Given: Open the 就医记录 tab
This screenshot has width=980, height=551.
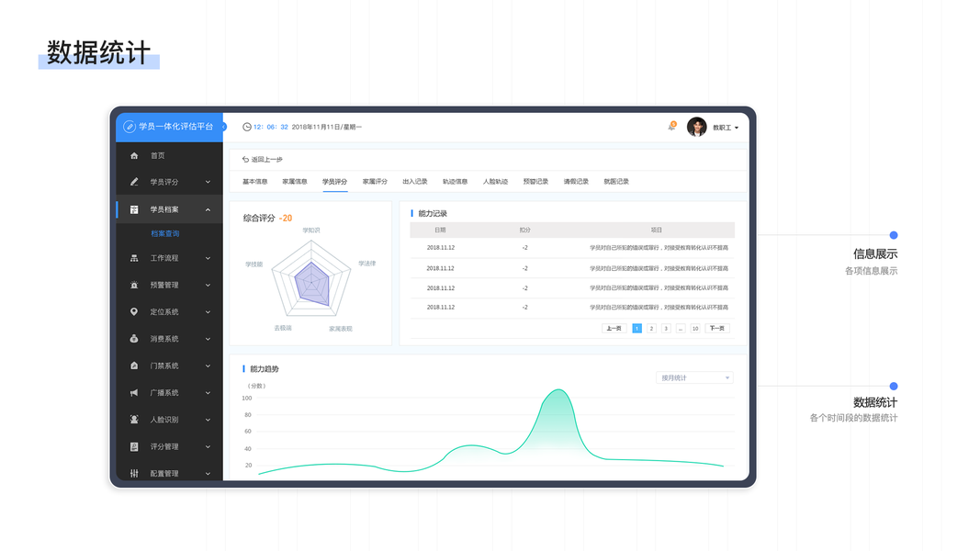Looking at the screenshot, I should click(x=616, y=181).
